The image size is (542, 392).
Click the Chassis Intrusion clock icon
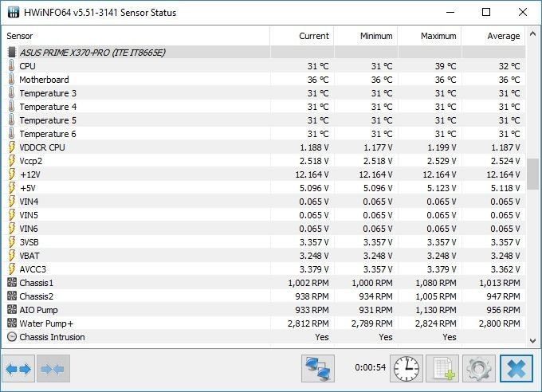[12, 337]
